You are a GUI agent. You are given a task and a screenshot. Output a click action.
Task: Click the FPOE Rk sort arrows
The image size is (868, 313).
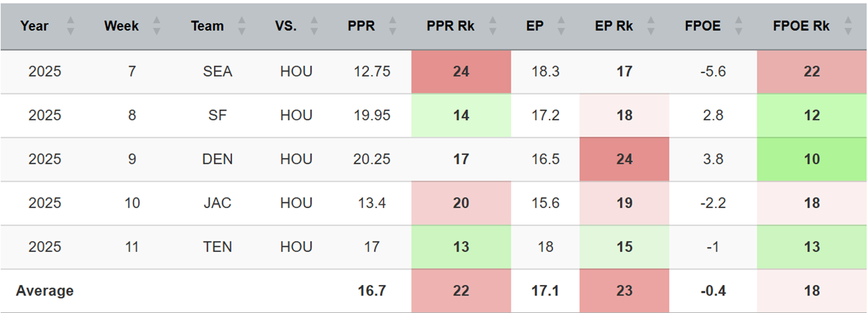pyautogui.click(x=848, y=26)
